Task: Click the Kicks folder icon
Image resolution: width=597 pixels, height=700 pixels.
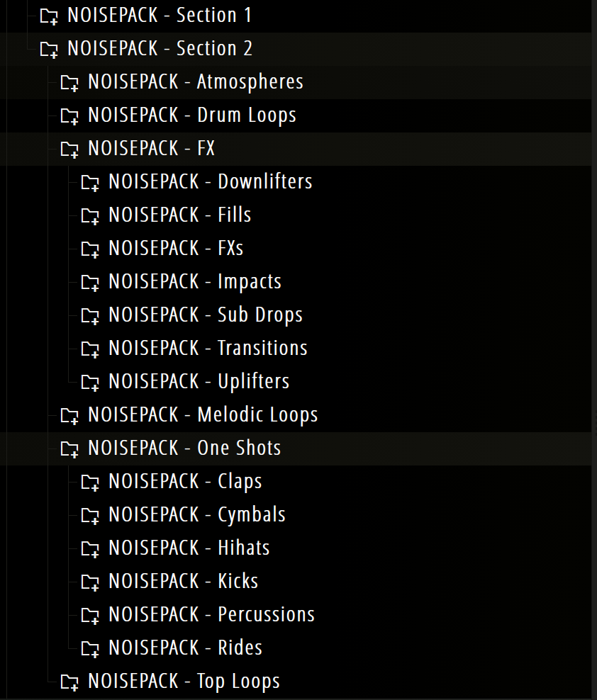Action: (x=90, y=582)
